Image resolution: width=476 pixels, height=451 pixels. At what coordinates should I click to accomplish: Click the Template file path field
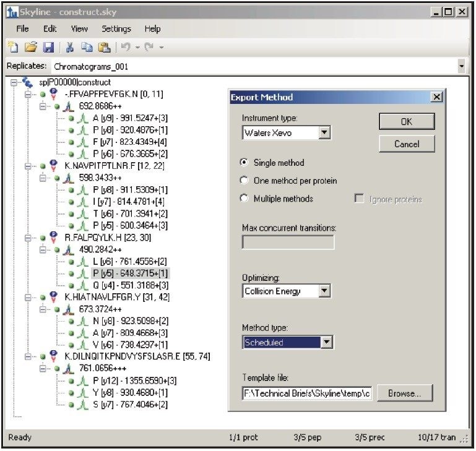click(x=307, y=393)
